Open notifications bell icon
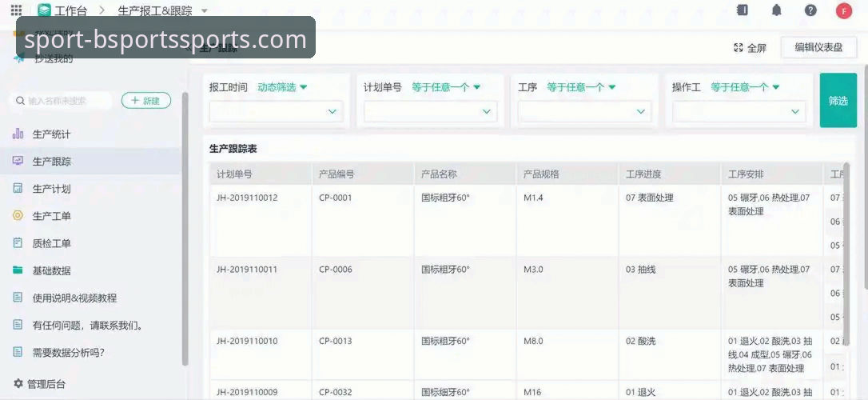Screen dimensions: 868x400 pyautogui.click(x=777, y=10)
